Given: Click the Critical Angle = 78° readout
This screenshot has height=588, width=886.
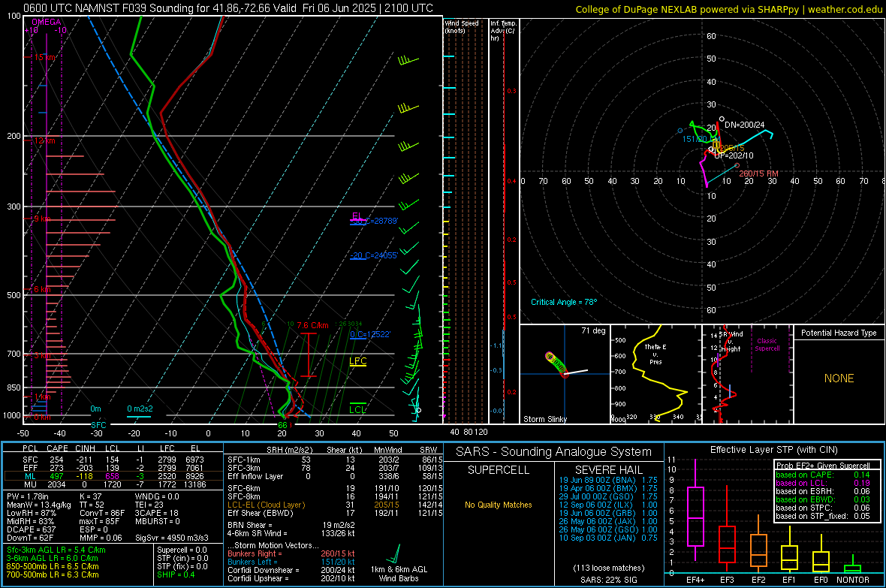Looking at the screenshot, I should pyautogui.click(x=563, y=302).
